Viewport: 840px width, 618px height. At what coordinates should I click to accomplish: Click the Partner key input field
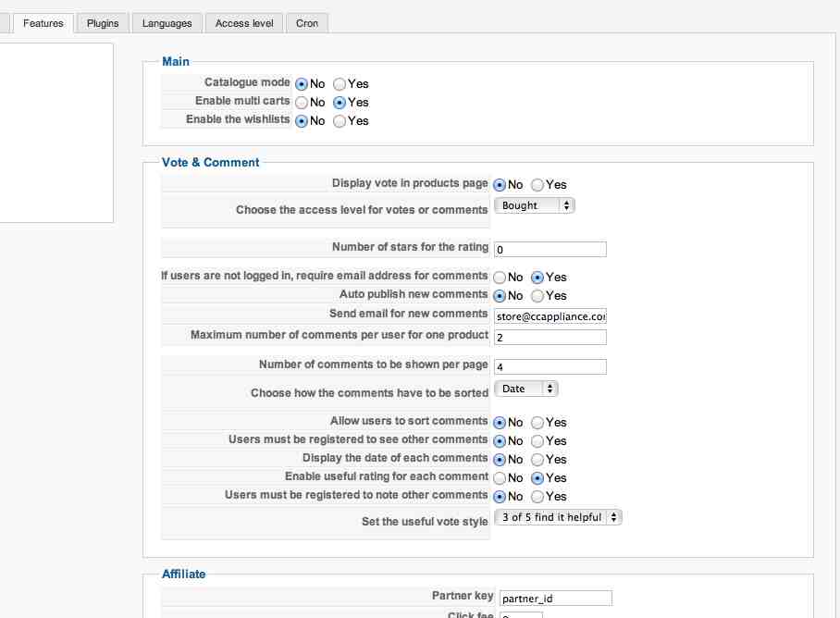tap(555, 599)
